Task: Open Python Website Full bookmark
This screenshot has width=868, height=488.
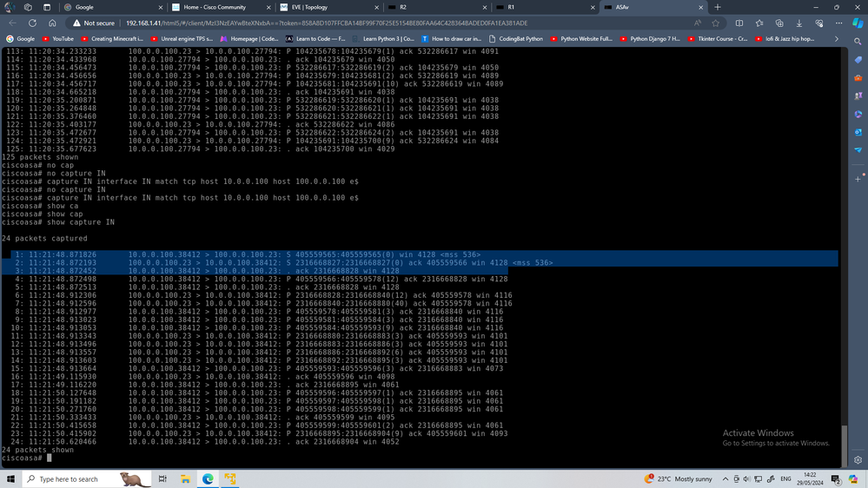Action: tap(581, 39)
